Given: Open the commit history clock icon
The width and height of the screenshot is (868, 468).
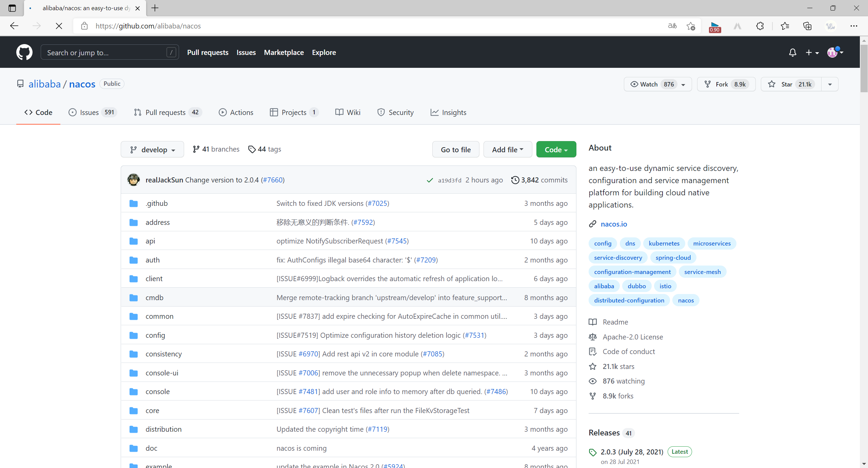Looking at the screenshot, I should (x=515, y=180).
